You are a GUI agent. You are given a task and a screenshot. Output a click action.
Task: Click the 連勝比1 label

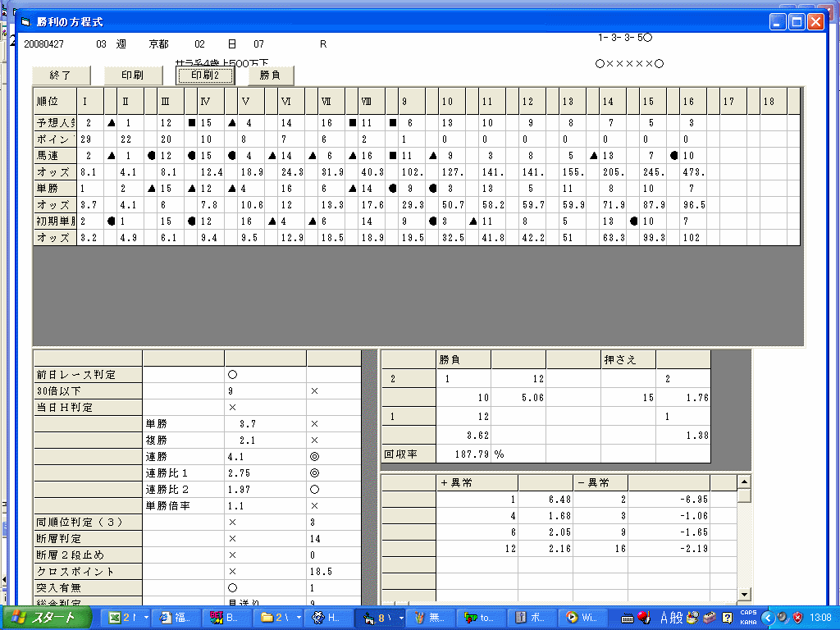pos(183,473)
